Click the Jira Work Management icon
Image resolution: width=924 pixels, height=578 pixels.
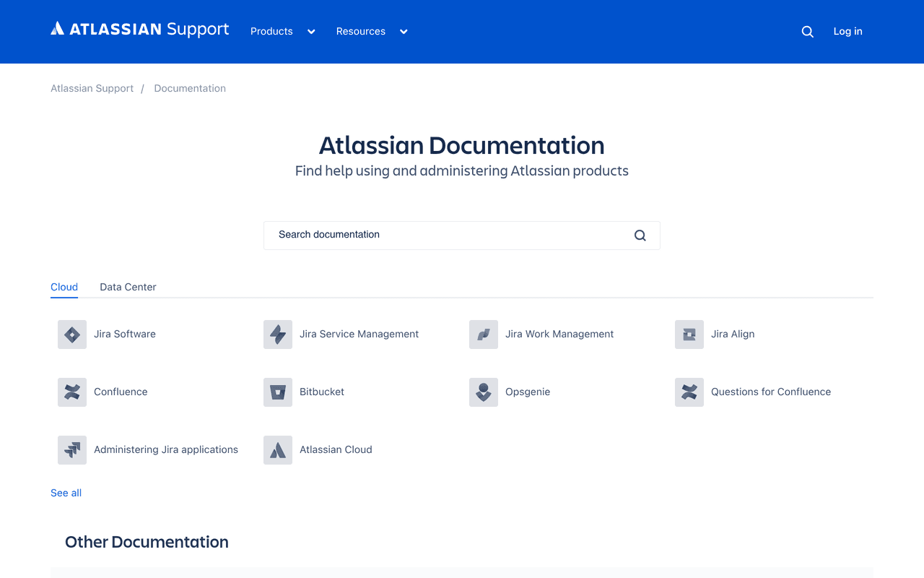(484, 335)
